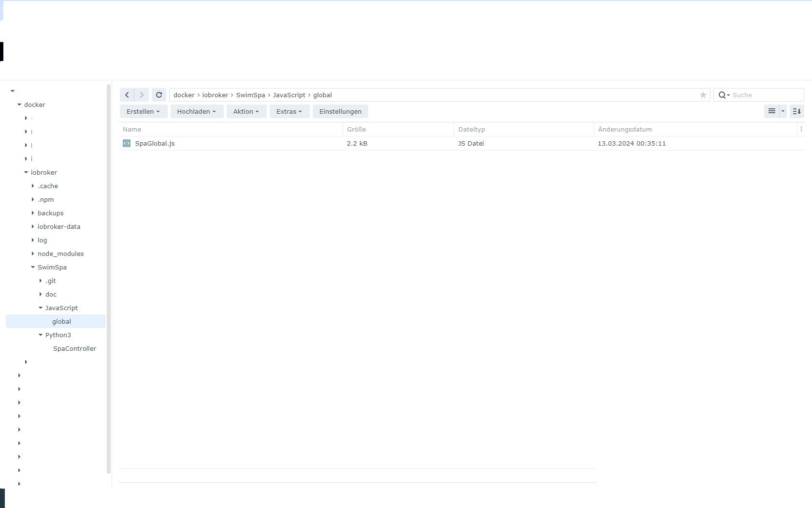Refresh the current folder listing

[159, 95]
